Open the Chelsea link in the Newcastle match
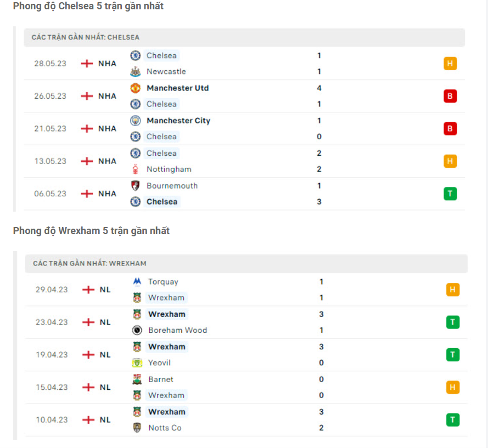 pyautogui.click(x=161, y=55)
